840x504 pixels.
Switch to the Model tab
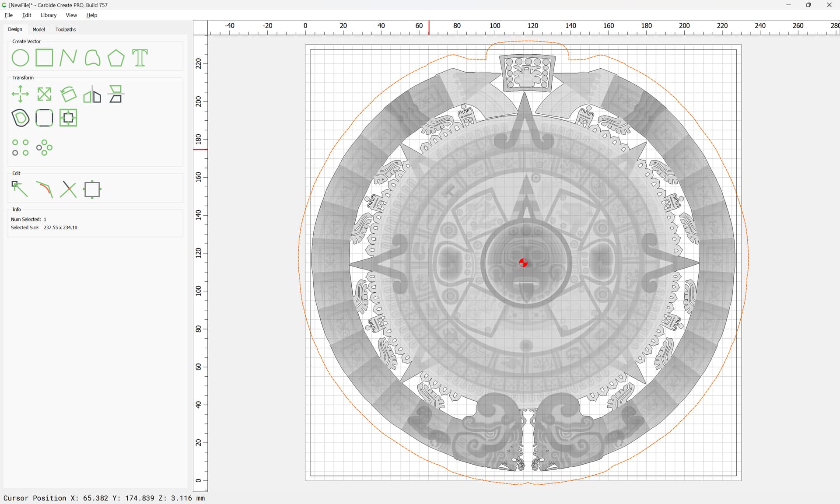pyautogui.click(x=38, y=29)
